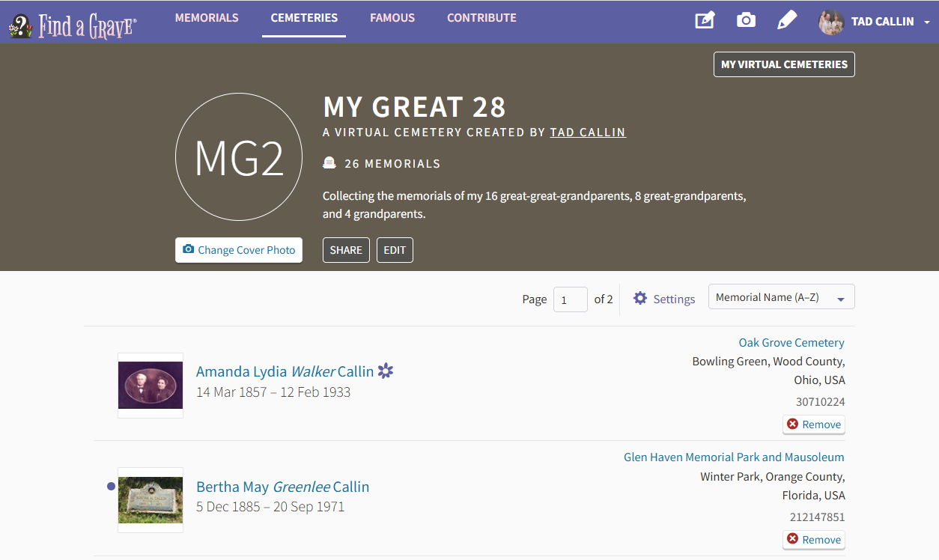Open the Contribute navigation menu
939x560 pixels.
point(481,18)
